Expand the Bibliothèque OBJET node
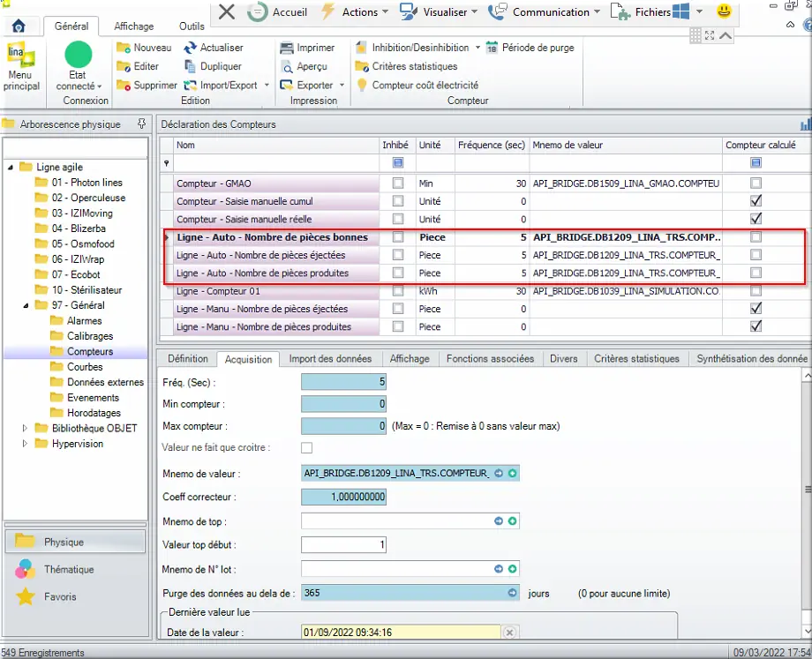The width and height of the screenshot is (812, 659). [x=25, y=428]
